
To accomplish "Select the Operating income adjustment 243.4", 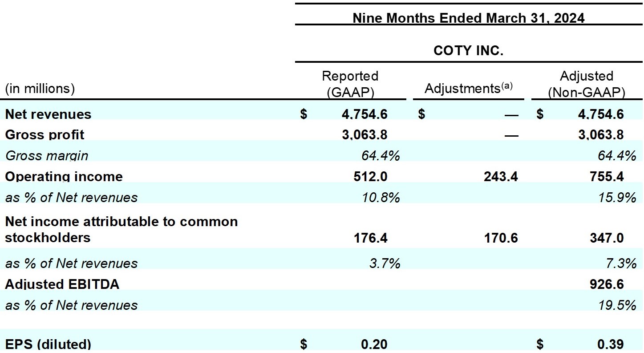I will pyautogui.click(x=501, y=176).
